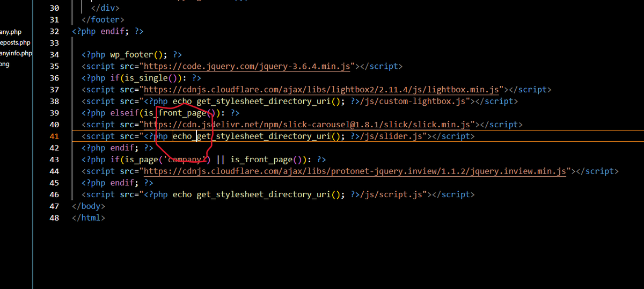Click line number 33 on the empty line
644x289 pixels.
(x=54, y=43)
